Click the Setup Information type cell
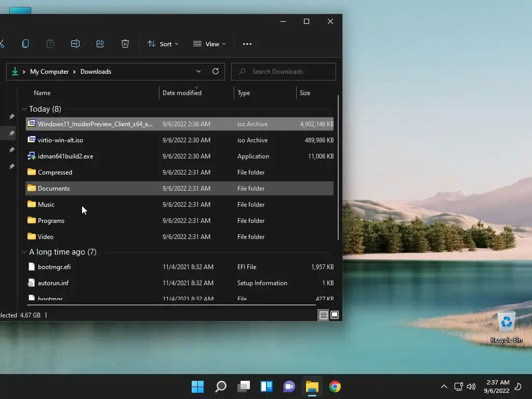Screen dimensions: 532x399 [262, 283]
